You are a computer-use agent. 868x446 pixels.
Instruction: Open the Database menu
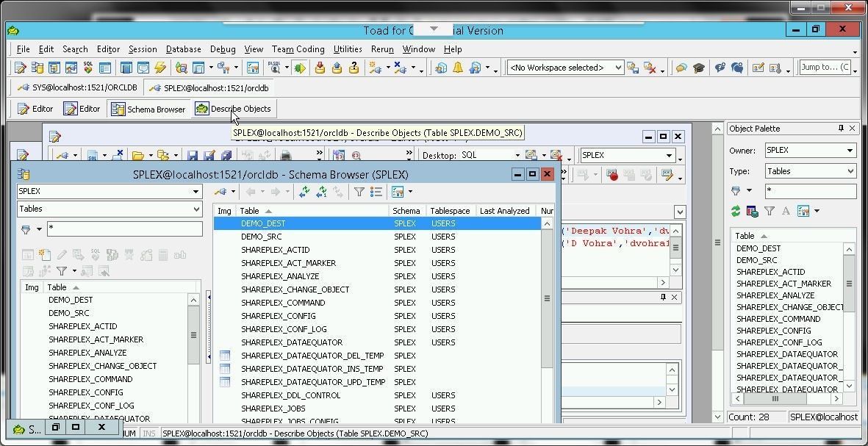click(183, 49)
